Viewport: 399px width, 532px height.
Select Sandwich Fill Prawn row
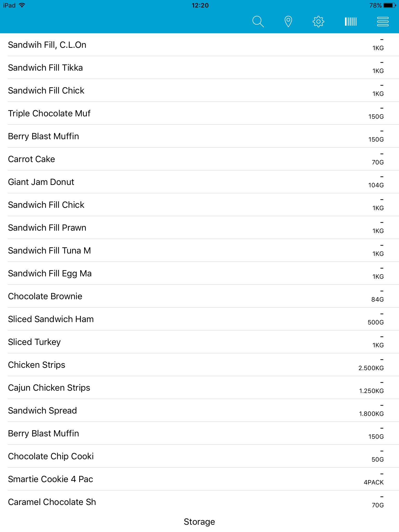tap(47, 228)
